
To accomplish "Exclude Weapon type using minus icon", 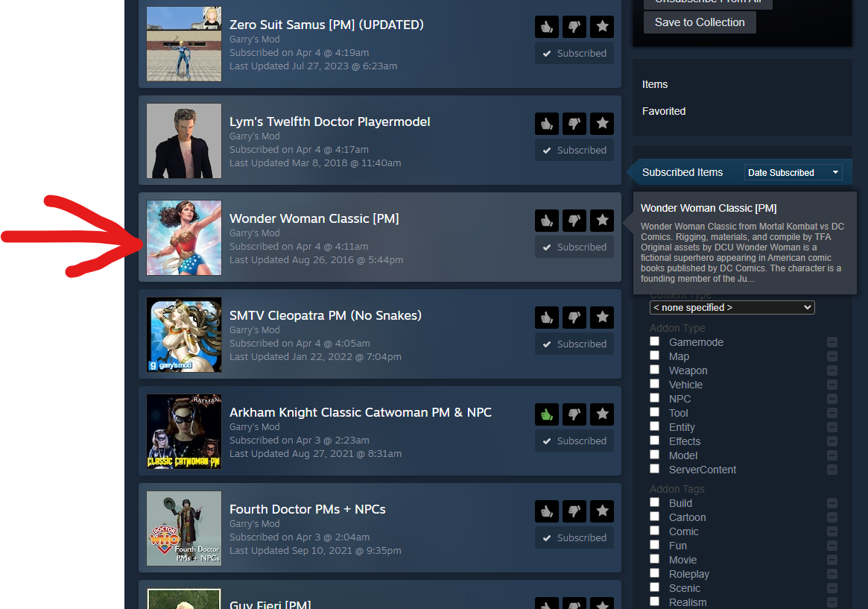I will pyautogui.click(x=832, y=370).
